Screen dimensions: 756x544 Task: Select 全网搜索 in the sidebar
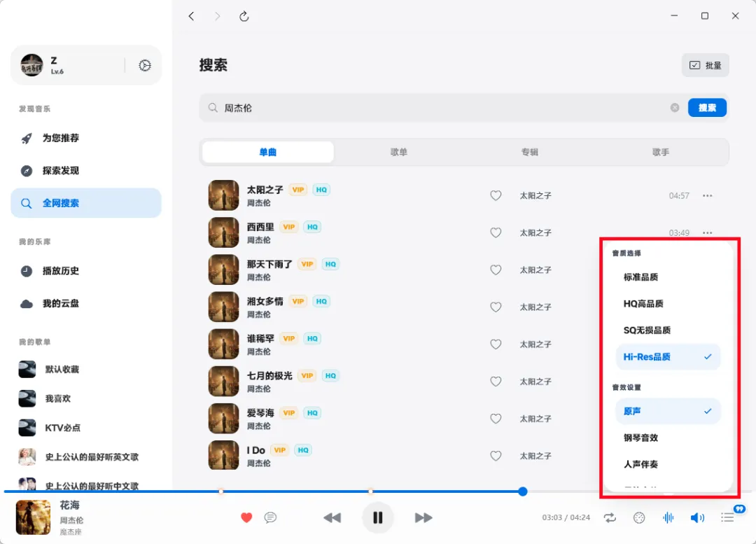(x=86, y=203)
